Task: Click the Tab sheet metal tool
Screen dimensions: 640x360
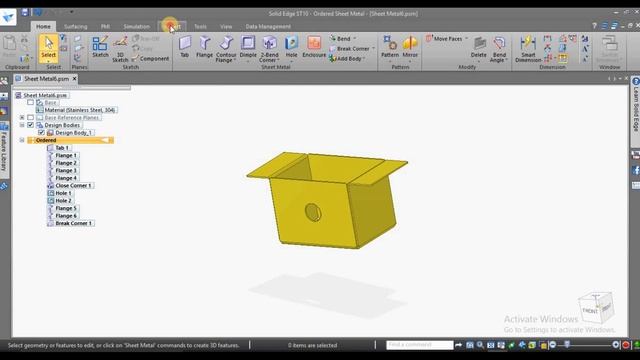Action: click(184, 47)
